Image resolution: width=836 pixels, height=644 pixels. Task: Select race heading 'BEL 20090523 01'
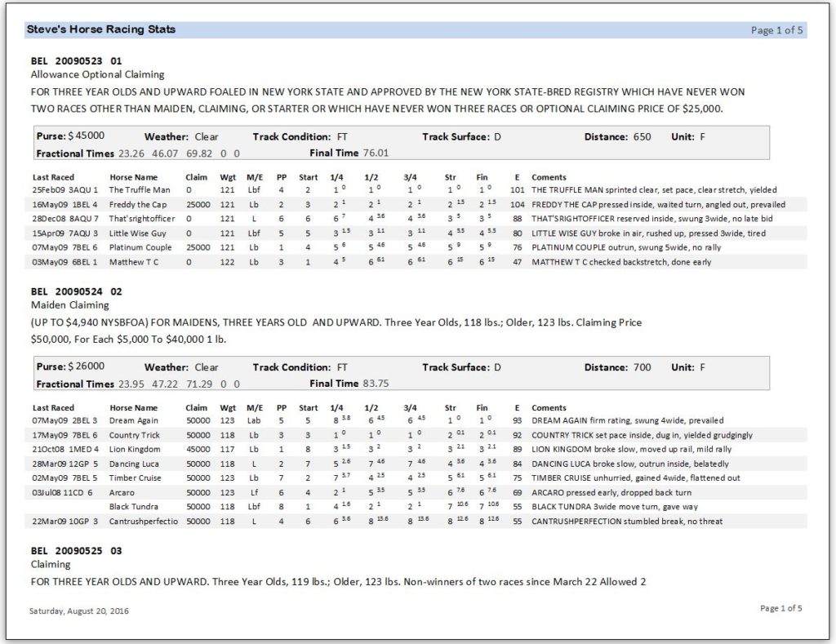(76, 60)
